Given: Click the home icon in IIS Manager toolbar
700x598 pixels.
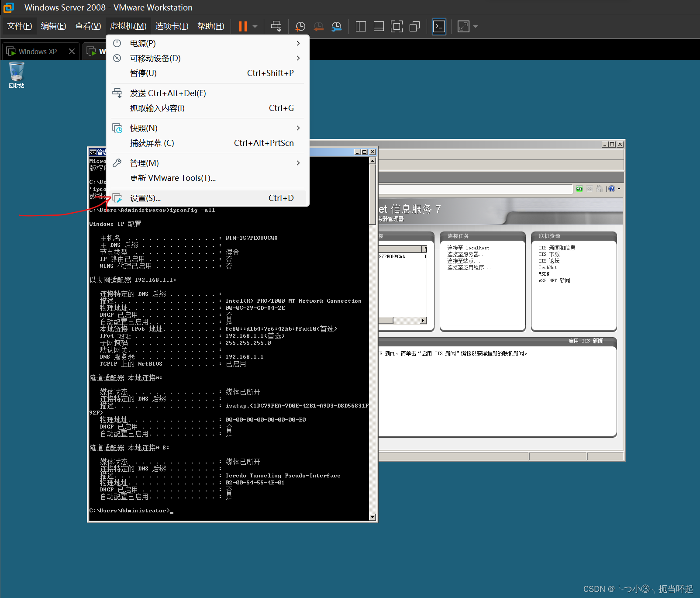Looking at the screenshot, I should (x=600, y=189).
